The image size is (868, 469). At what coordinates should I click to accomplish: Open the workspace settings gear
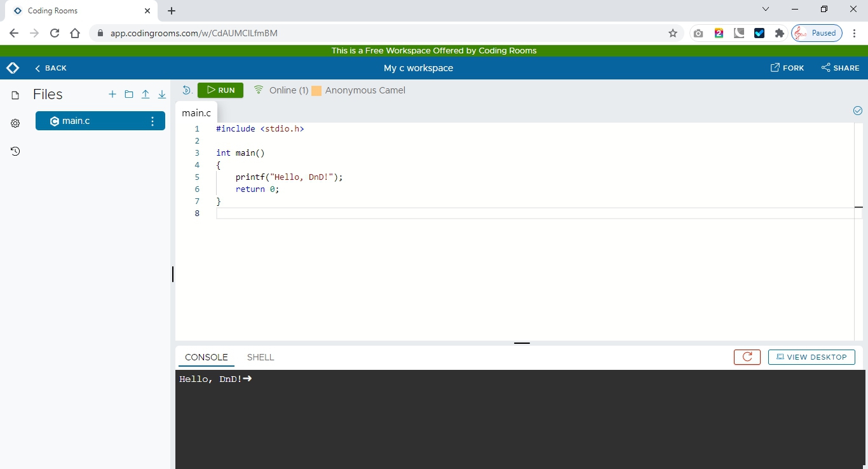(15, 123)
